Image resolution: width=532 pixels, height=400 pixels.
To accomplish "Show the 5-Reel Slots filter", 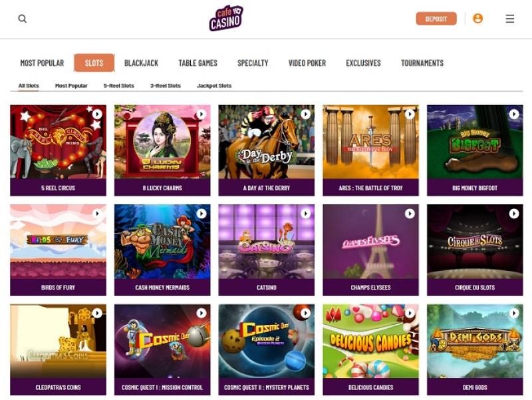I will click(119, 86).
